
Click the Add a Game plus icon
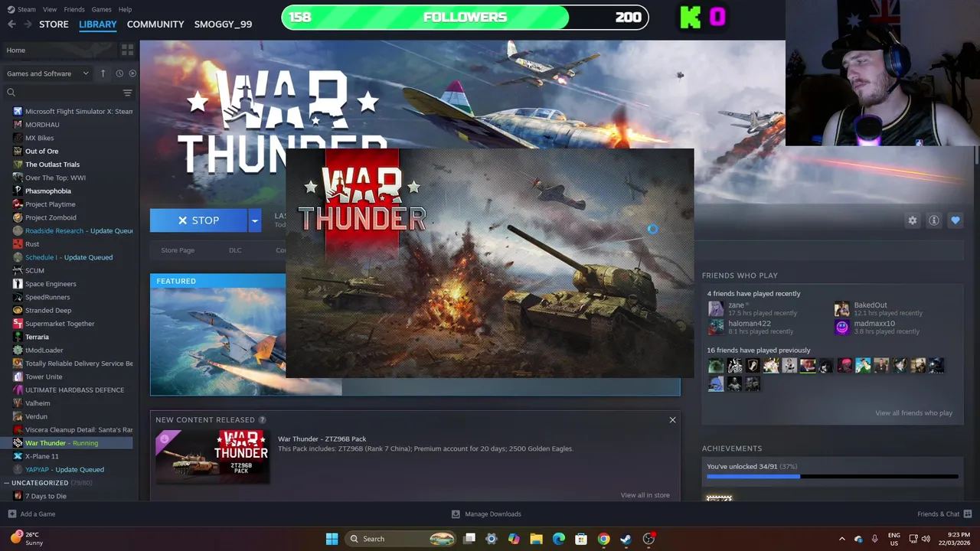pyautogui.click(x=11, y=514)
